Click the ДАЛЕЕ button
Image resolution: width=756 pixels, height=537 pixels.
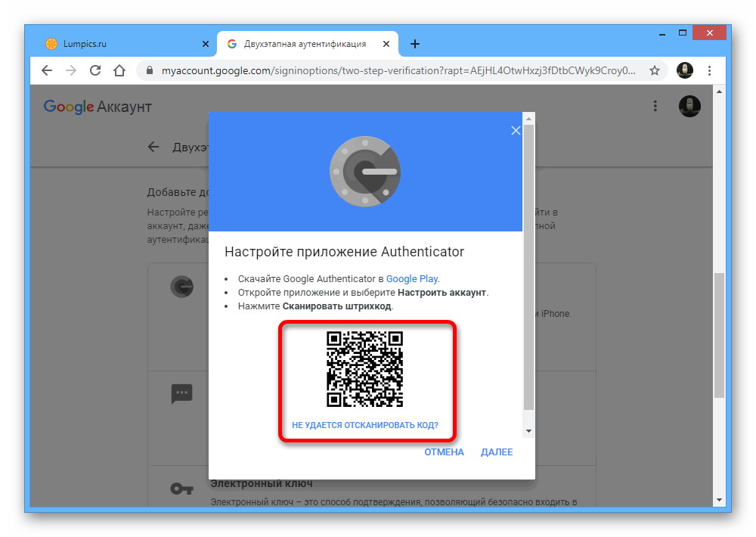click(497, 452)
